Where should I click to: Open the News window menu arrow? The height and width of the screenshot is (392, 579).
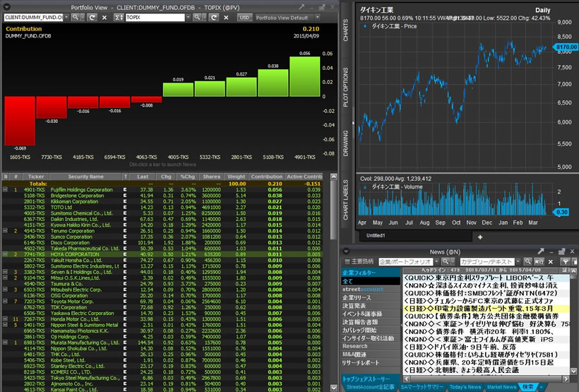pos(346,251)
